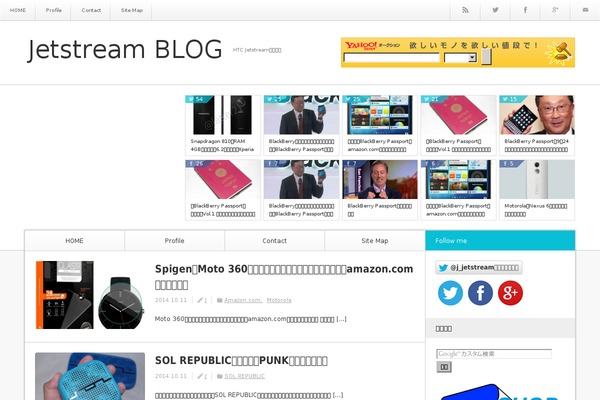Click the Yahoo! logo in the banner
Viewport: 600px width, 400px height.
[x=361, y=46]
